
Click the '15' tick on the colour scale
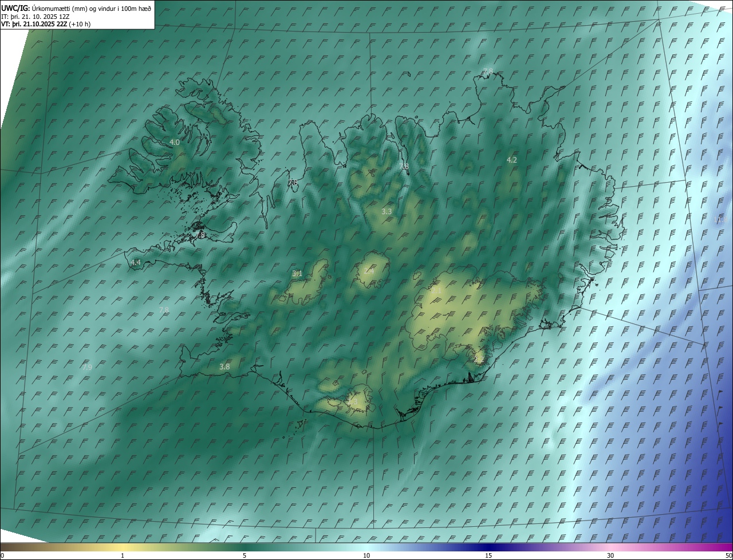488,556
